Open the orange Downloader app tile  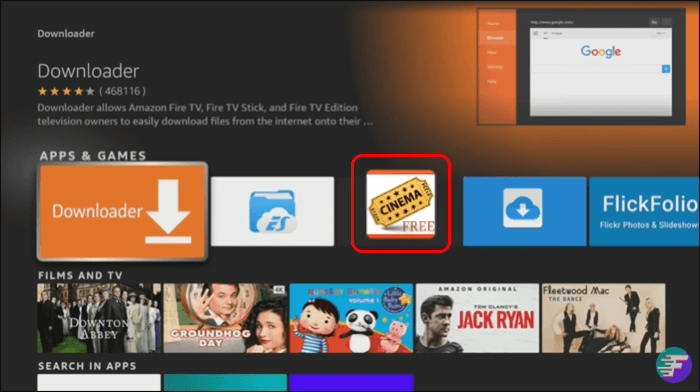point(122,211)
